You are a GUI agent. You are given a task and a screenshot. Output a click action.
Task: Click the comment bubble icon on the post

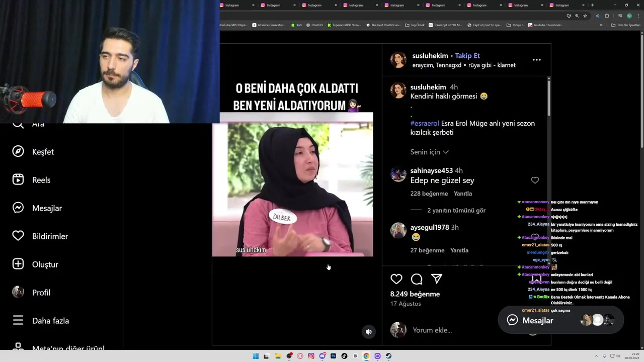pyautogui.click(x=417, y=279)
